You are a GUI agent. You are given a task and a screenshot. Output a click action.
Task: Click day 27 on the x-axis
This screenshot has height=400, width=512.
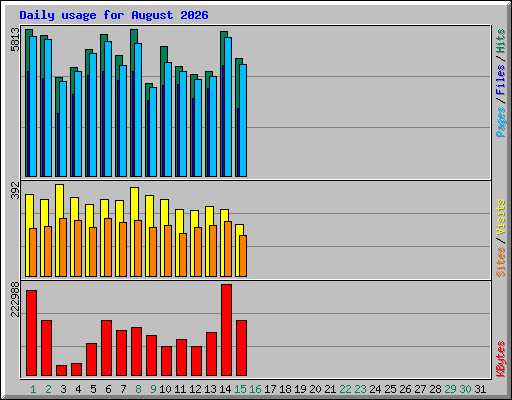coord(420,389)
